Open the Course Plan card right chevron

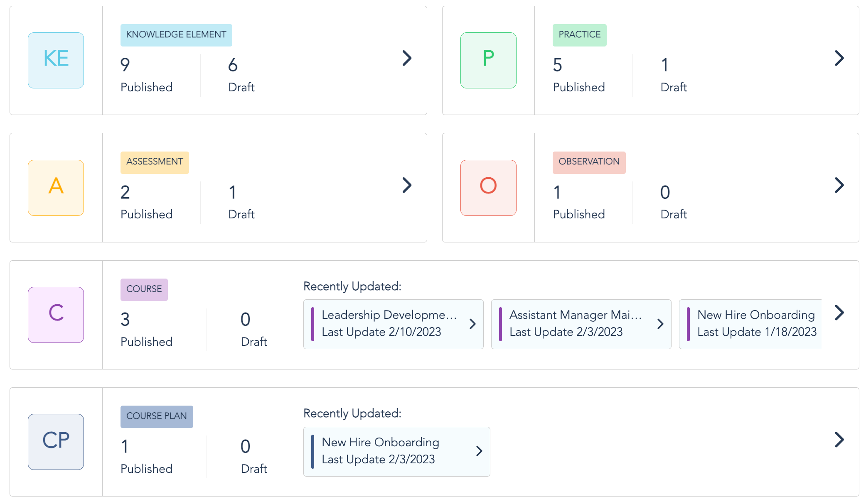coord(839,440)
